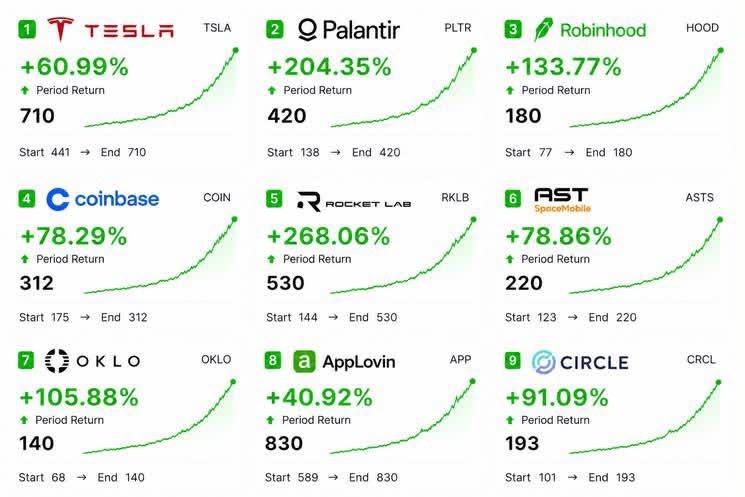Open the Coinbase blue C logo
745x497 pixels.
click(x=58, y=199)
